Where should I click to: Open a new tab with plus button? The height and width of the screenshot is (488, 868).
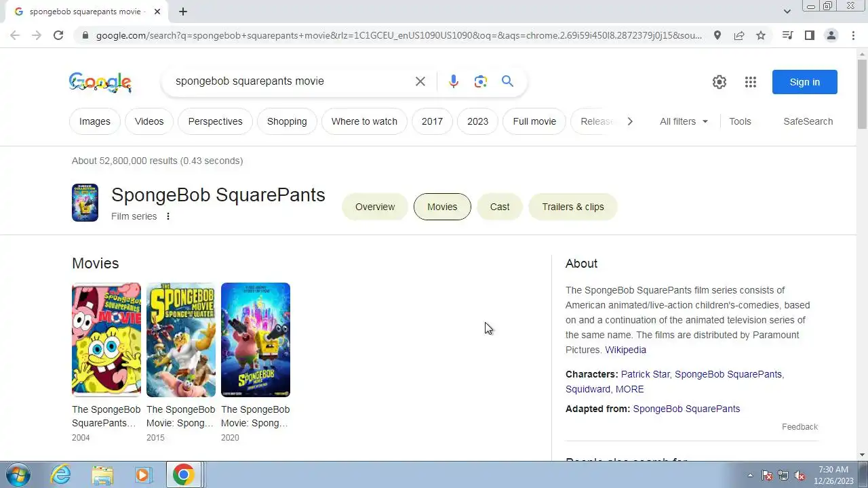pos(183,12)
